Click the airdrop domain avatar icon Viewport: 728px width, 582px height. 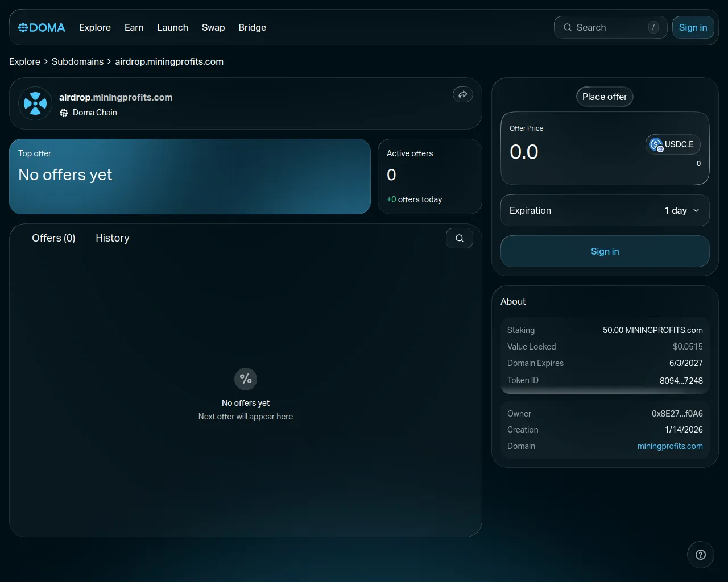click(x=35, y=103)
